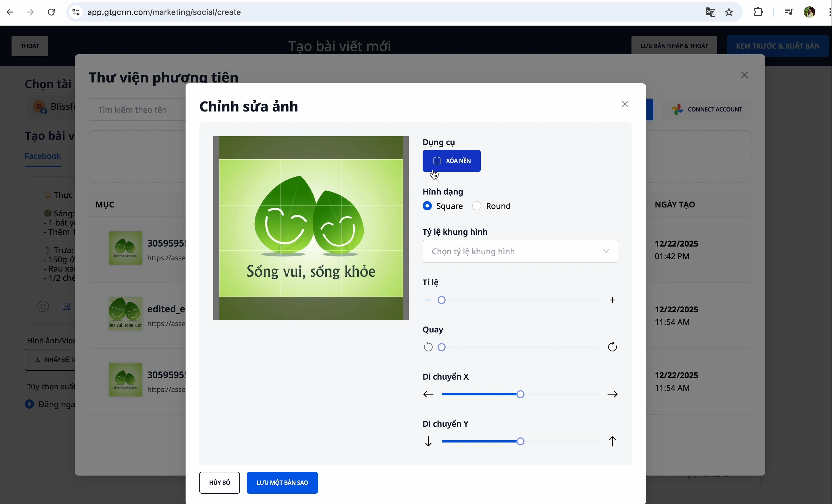Click the LƯU MỘT BẢN SAO button
The width and height of the screenshot is (832, 504).
(x=282, y=483)
